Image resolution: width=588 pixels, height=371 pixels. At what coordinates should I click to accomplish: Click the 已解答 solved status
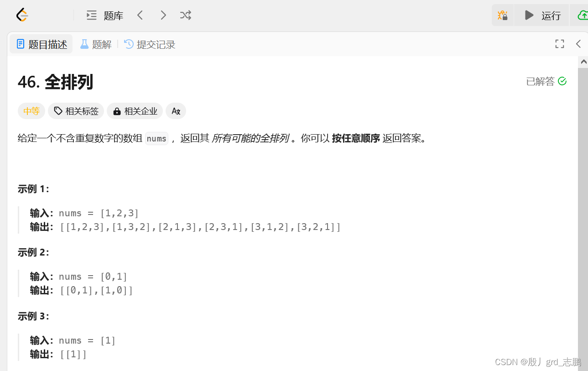[546, 81]
